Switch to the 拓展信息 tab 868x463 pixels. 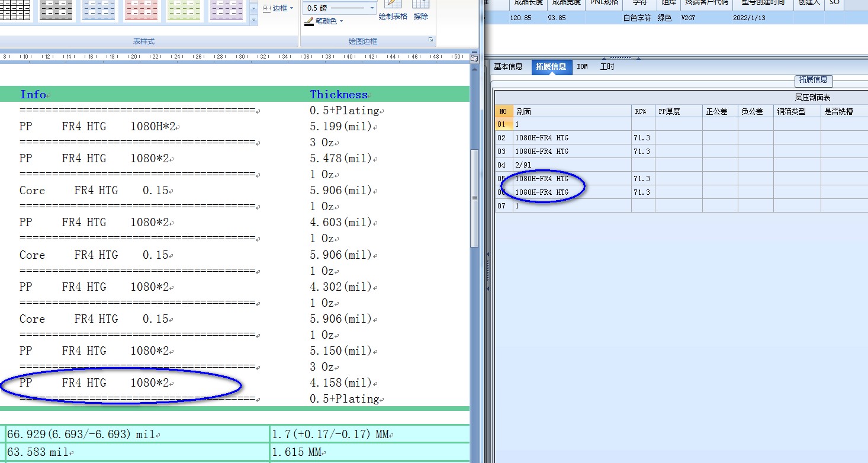coord(551,66)
